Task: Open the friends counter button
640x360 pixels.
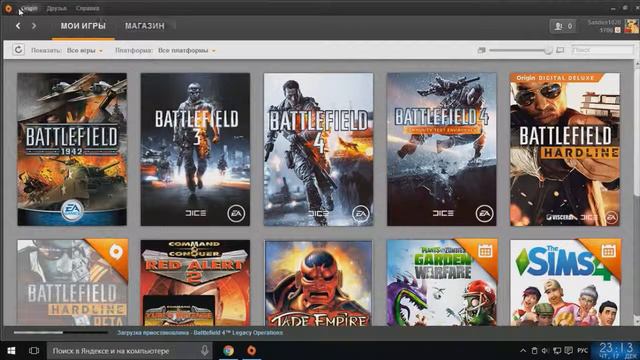Action: pyautogui.click(x=563, y=26)
